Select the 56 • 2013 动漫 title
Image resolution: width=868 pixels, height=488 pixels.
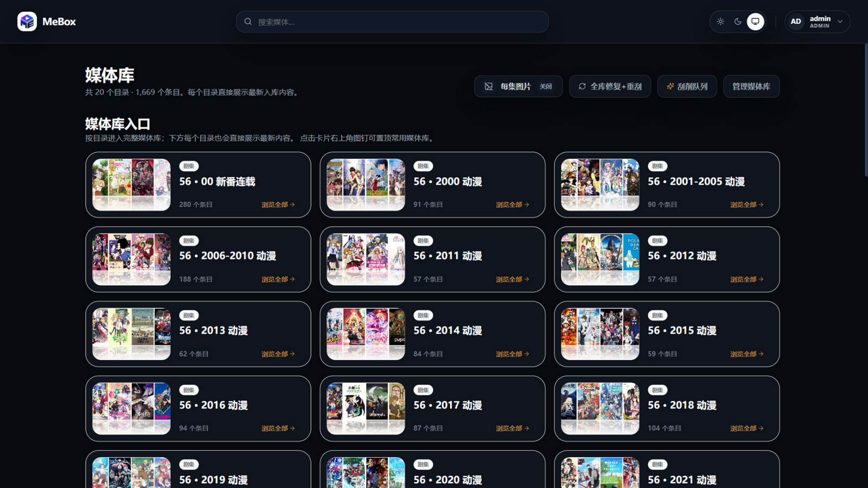point(213,331)
